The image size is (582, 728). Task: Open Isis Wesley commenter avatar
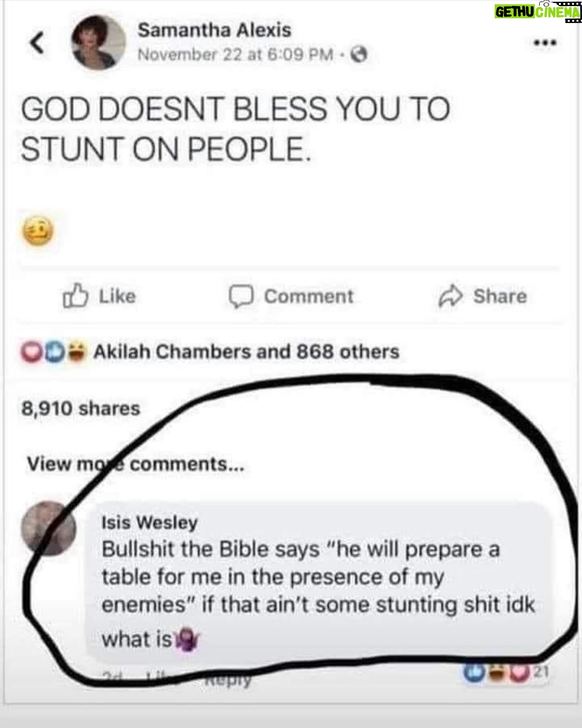pos(48,529)
